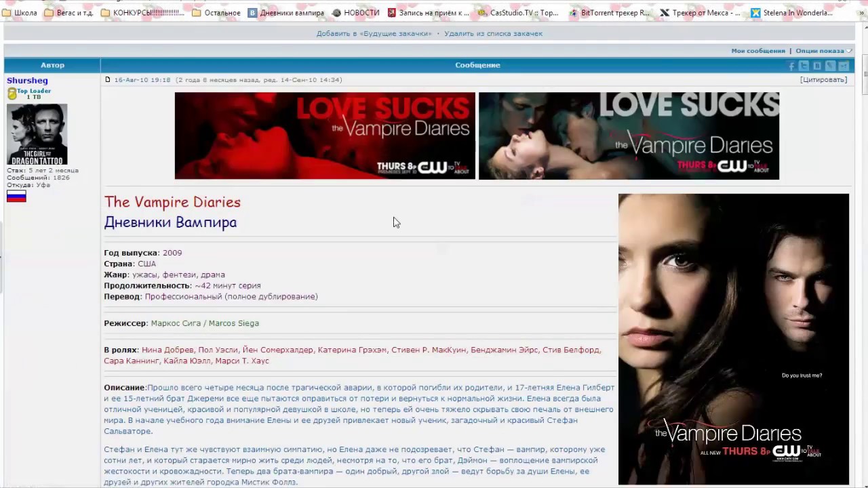Click the title Дневники Вампира

coord(170,222)
